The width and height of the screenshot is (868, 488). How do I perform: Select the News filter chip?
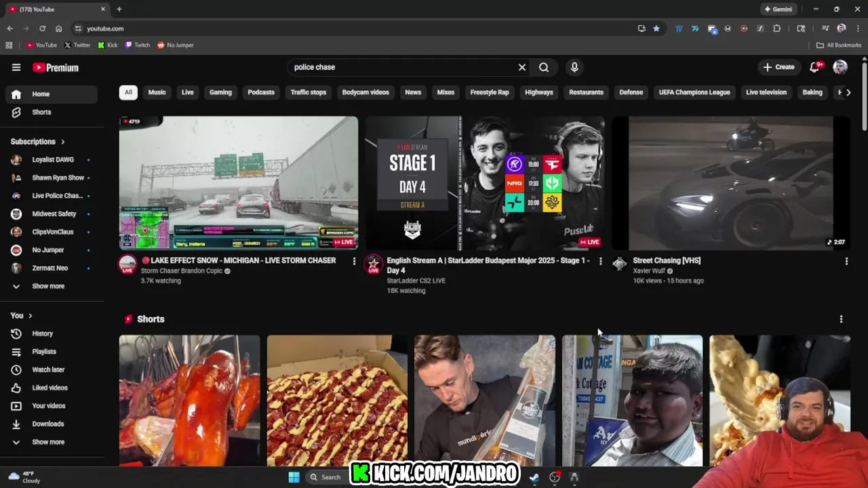click(x=413, y=92)
